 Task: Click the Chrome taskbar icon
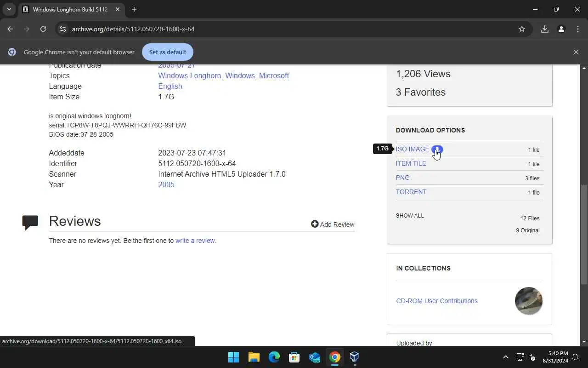[335, 357]
